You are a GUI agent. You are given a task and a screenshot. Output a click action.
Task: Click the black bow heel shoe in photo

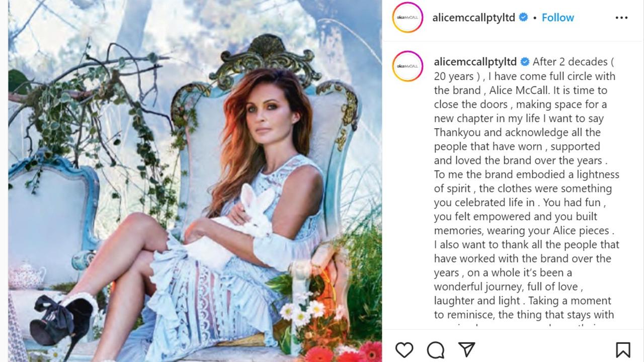coord(61,322)
